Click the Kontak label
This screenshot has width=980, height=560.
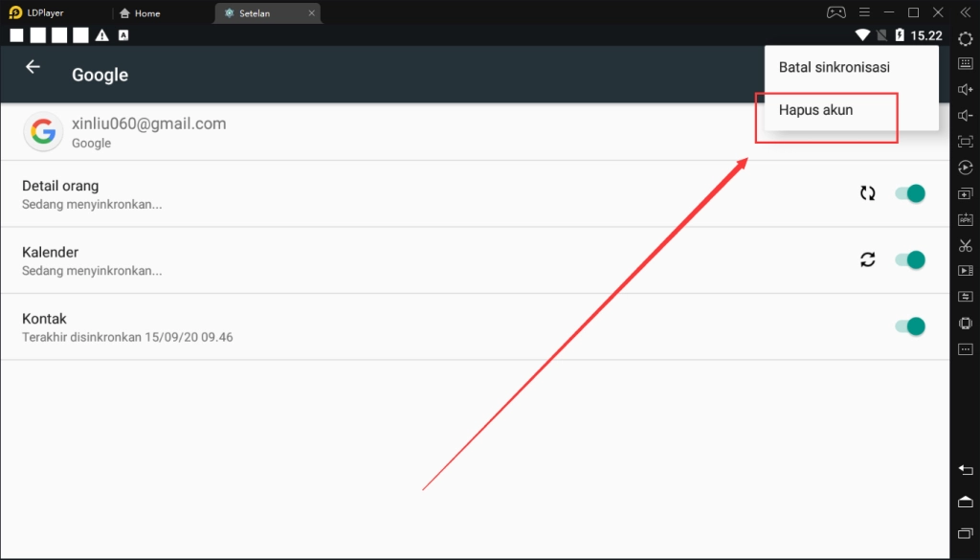point(44,319)
